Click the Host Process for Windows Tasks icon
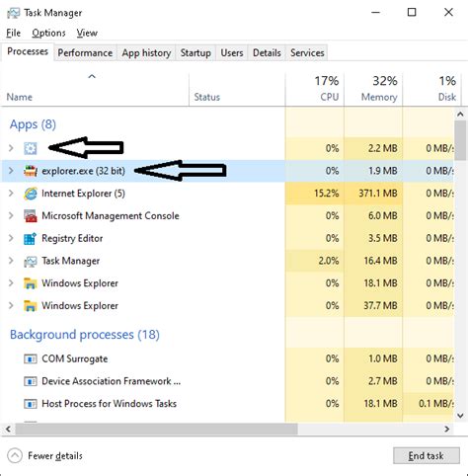This screenshot has width=468, height=476. (x=31, y=404)
